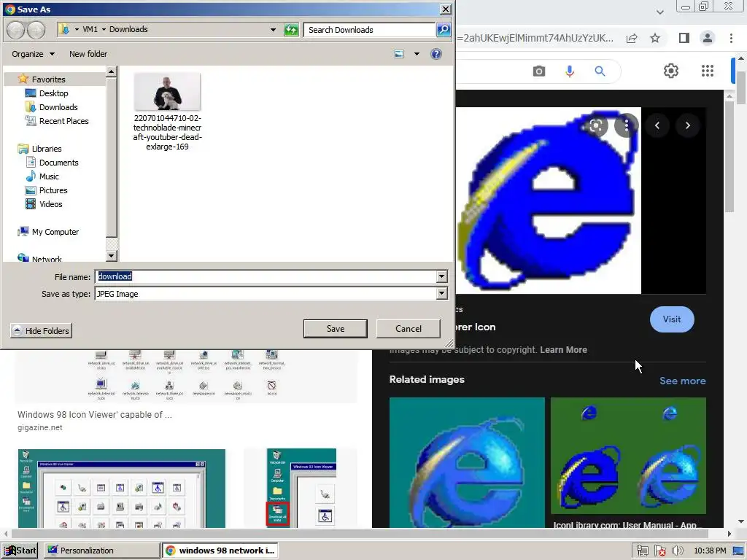Expand the Organize menu
The width and height of the screenshot is (747, 560).
[x=34, y=54]
